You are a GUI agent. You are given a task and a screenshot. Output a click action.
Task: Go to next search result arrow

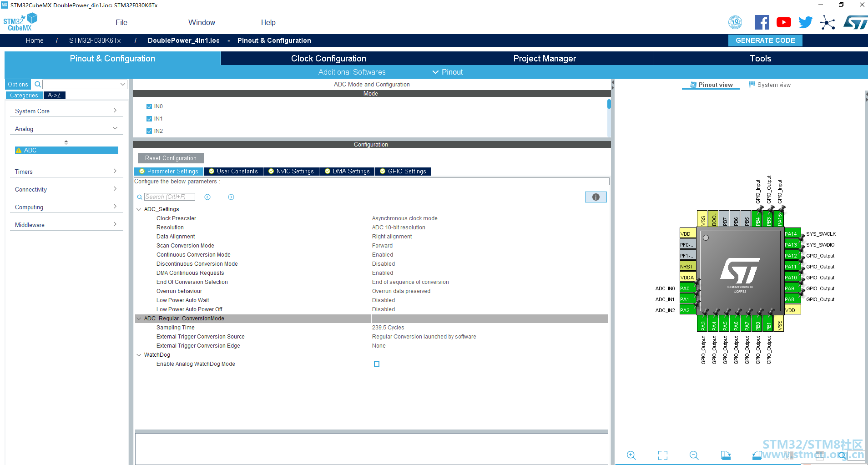coord(231,197)
